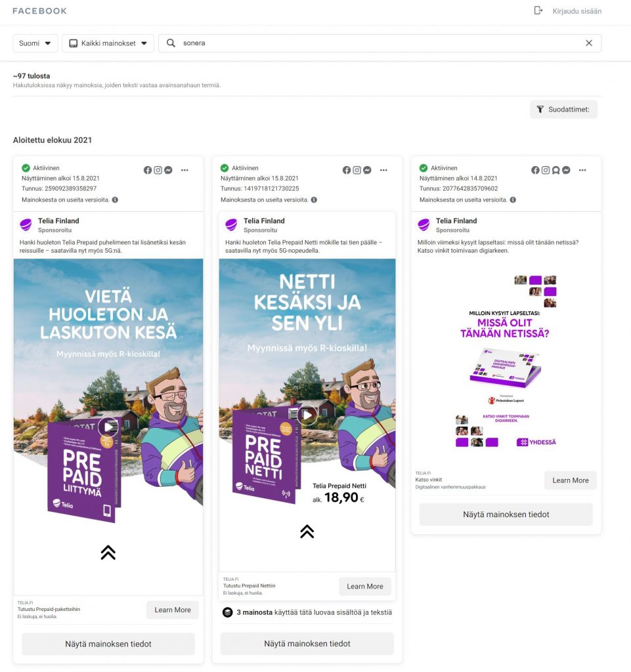Click info icon next to first ad's versions note
The height and width of the screenshot is (672, 631).
coord(115,199)
